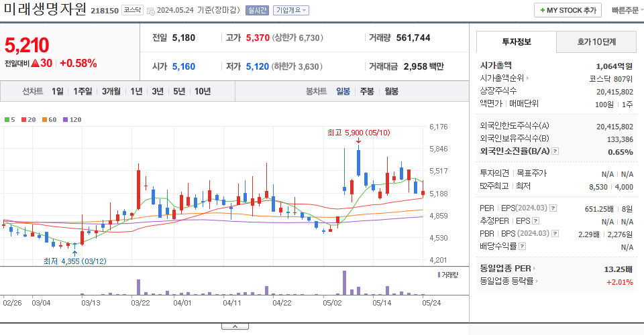Screen dimensions: 644x335
Task: Click the change rate +0.58%
Action: (x=78, y=63)
